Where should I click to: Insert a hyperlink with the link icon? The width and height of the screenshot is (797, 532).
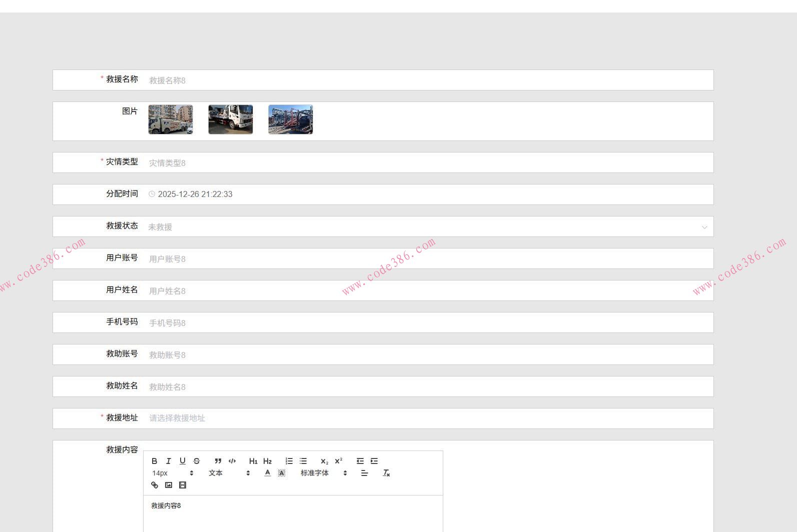(155, 485)
